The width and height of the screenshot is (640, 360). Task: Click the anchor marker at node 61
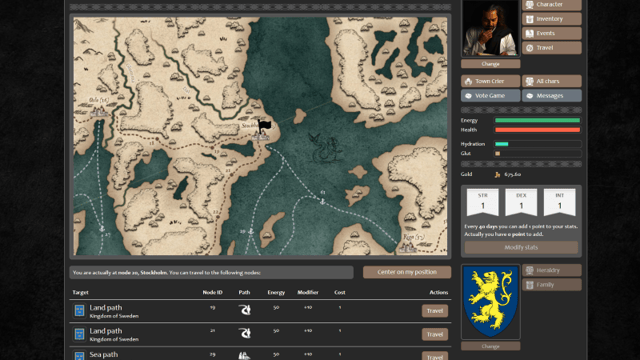322,201
